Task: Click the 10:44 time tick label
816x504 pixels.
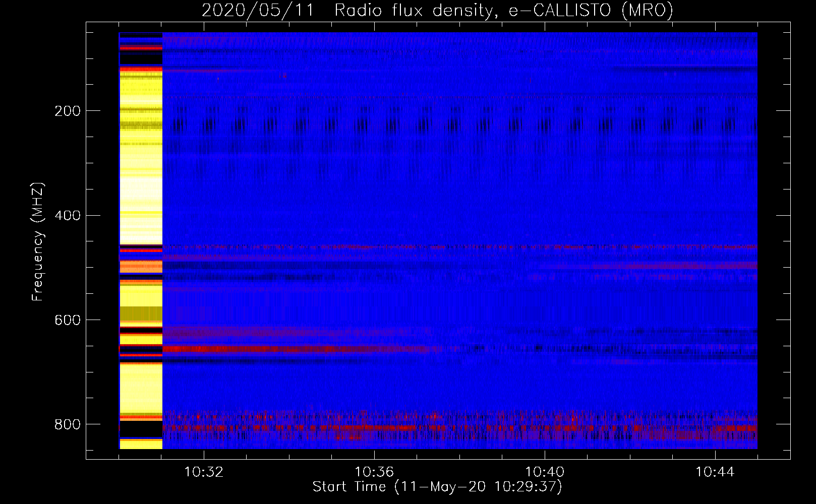Action: tap(715, 472)
